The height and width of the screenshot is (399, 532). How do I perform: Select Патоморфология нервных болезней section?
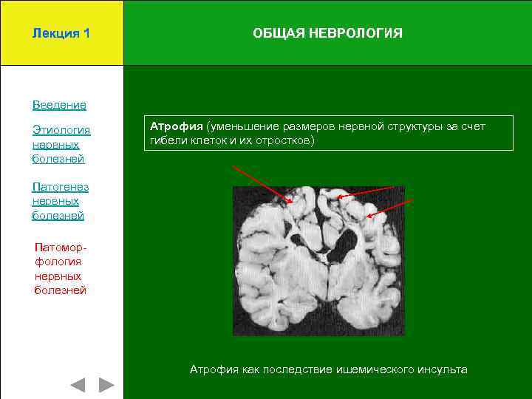tap(61, 269)
